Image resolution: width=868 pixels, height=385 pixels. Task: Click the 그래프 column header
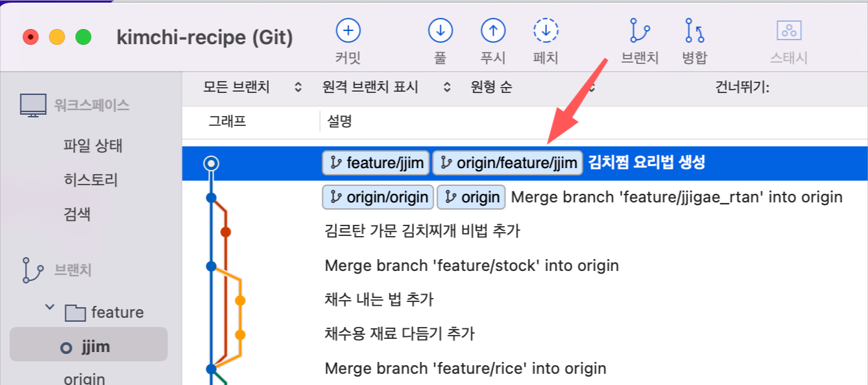(x=227, y=121)
